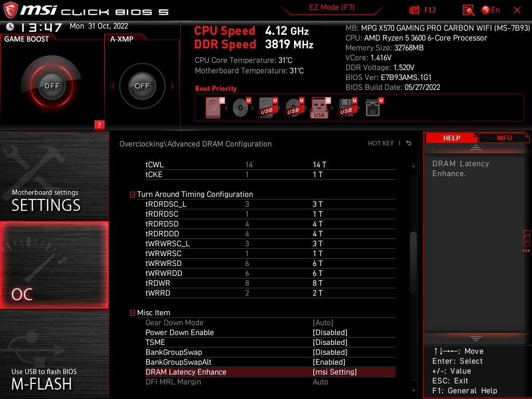Viewport: 532px width, 399px height.
Task: Edit the tWRWRSD 6 T value
Action: point(317,263)
